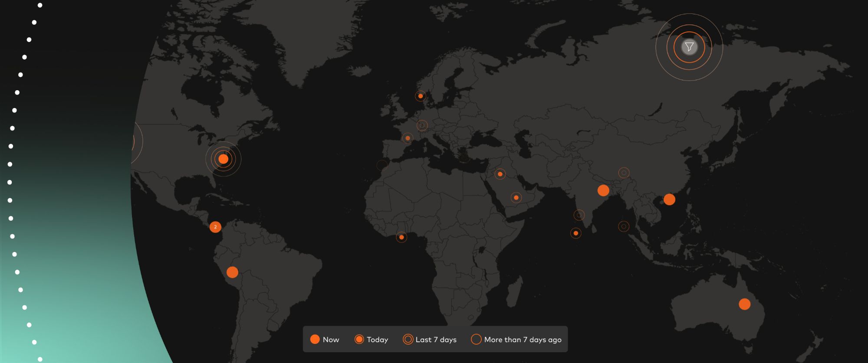The width and height of the screenshot is (868, 363).
Task: Click the hollow ring marker near Belgium
Action: [422, 125]
